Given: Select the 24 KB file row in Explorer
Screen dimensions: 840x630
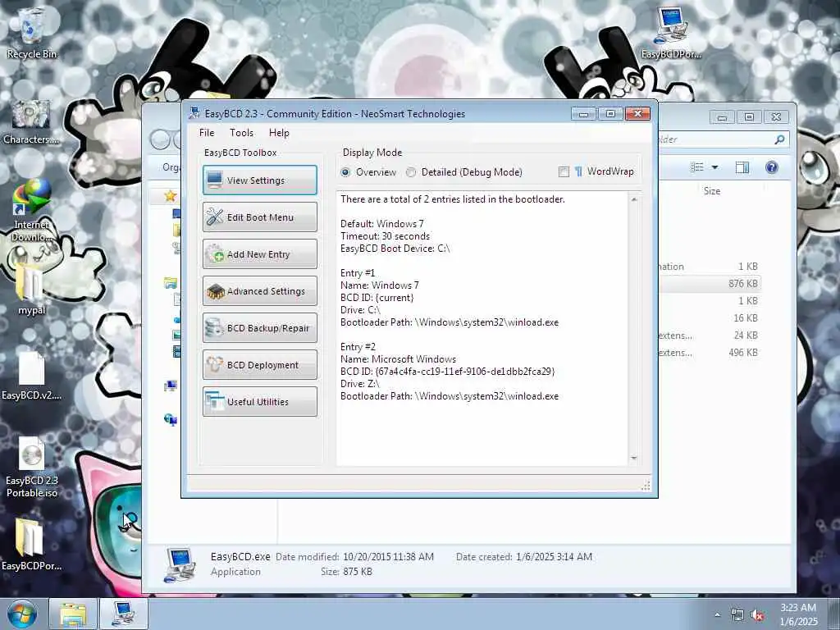Looking at the screenshot, I should [x=710, y=336].
